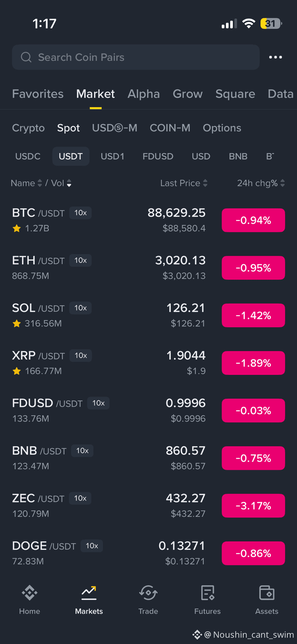Tap the -3.17% change badge for ZEC
Image resolution: width=297 pixels, height=644 pixels.
[253, 506]
